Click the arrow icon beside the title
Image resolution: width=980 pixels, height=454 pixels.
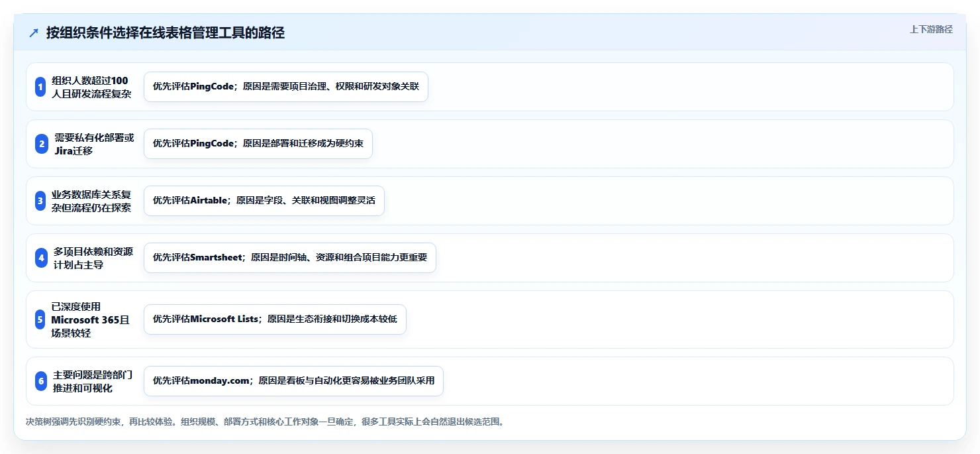34,32
